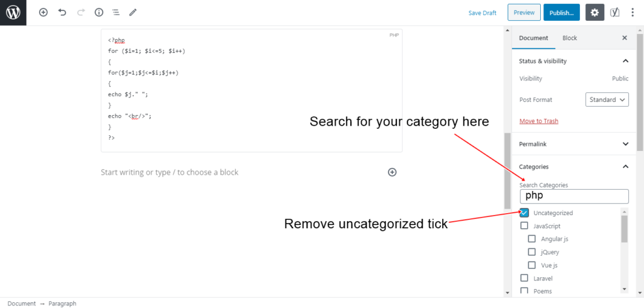The height and width of the screenshot is (308, 644).
Task: Click the WordPress logo icon
Action: coord(13,13)
